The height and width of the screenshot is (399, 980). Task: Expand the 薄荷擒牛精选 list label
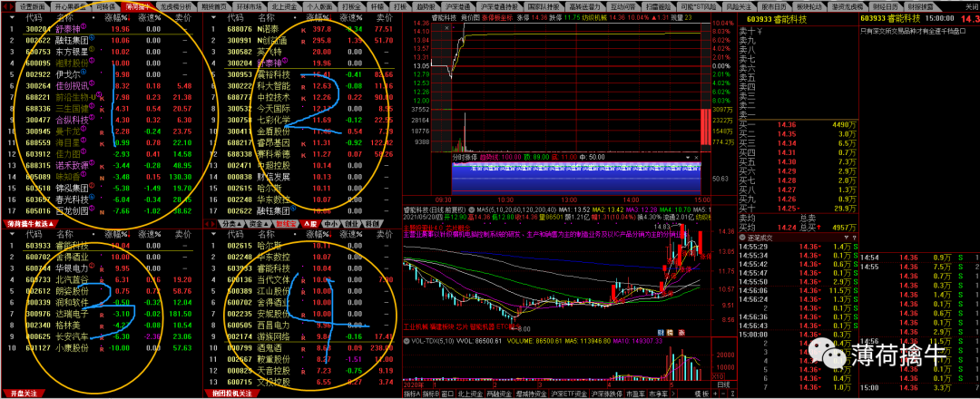[31, 224]
